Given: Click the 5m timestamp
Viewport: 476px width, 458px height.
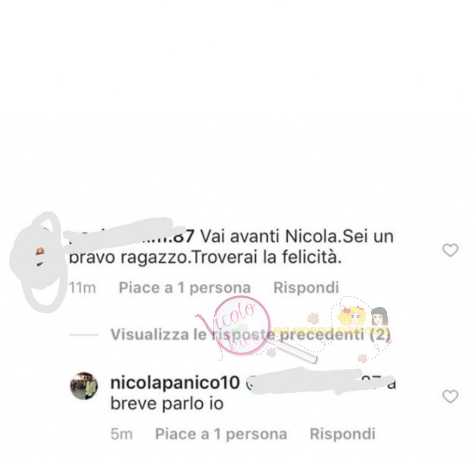Looking at the screenshot, I should coord(121,434).
